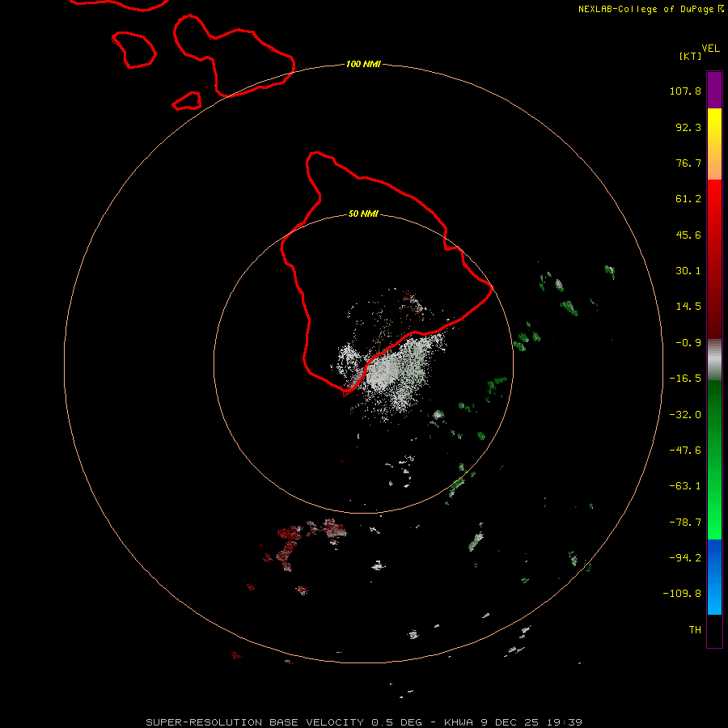The height and width of the screenshot is (728, 728).
Task: Pick the blue segment of the velocity scale
Action: pos(714,577)
